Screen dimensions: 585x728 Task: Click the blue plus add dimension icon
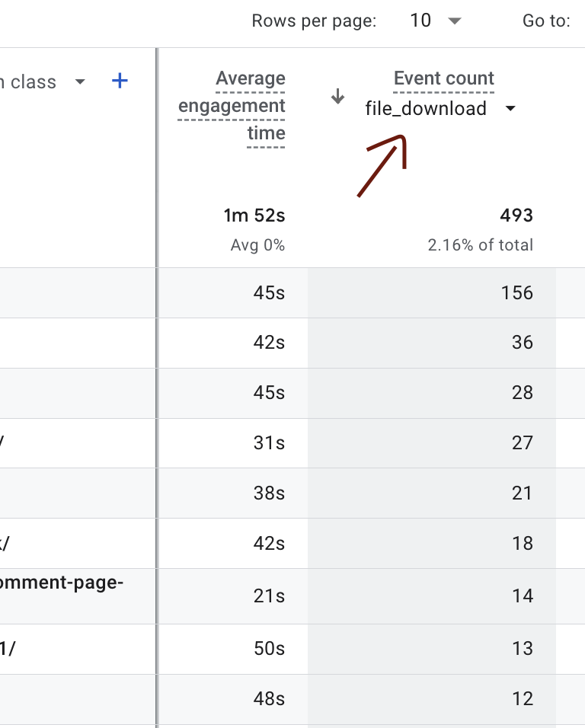[120, 81]
